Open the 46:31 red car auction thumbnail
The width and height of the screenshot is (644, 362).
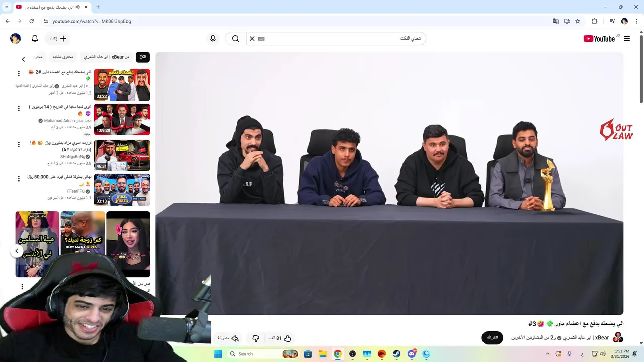point(122,155)
